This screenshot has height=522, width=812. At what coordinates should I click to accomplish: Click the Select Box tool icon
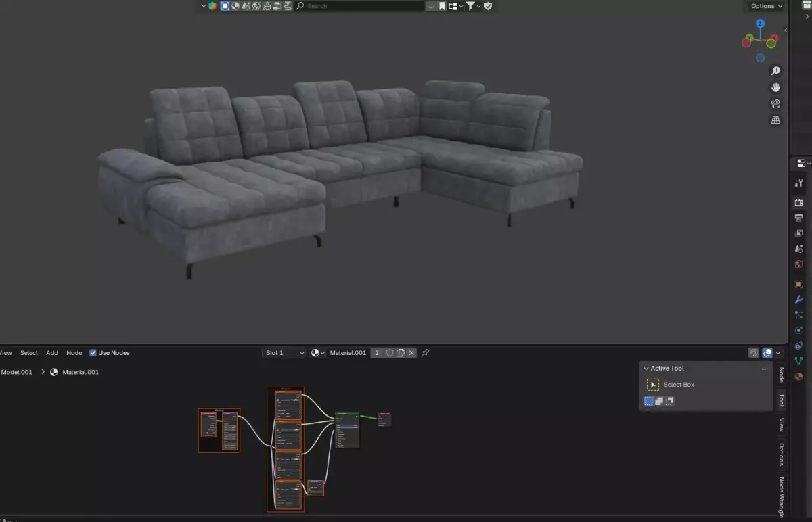(x=653, y=385)
